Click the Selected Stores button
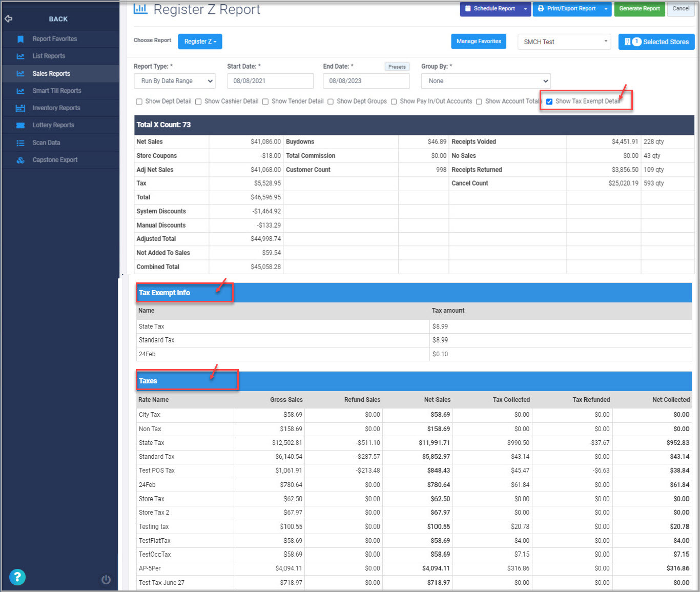This screenshot has height=592, width=700. coord(656,42)
